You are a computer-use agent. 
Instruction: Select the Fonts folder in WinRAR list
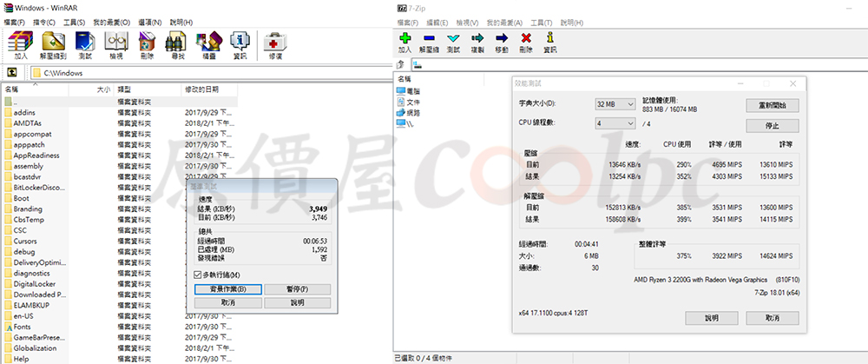[x=23, y=327]
